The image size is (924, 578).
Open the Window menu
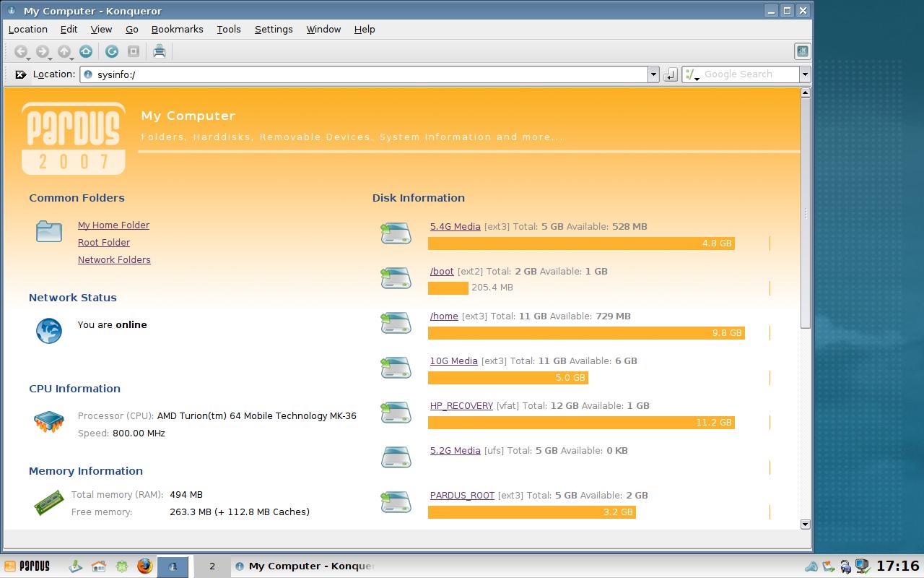point(323,30)
